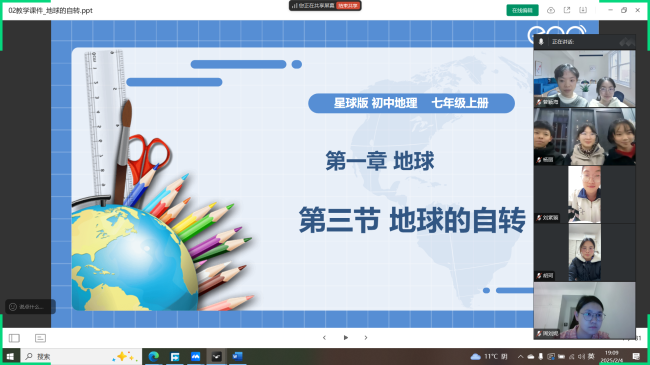The image size is (650, 365).
Task: Open the taskbar clock showing 19:09
Action: point(612,356)
